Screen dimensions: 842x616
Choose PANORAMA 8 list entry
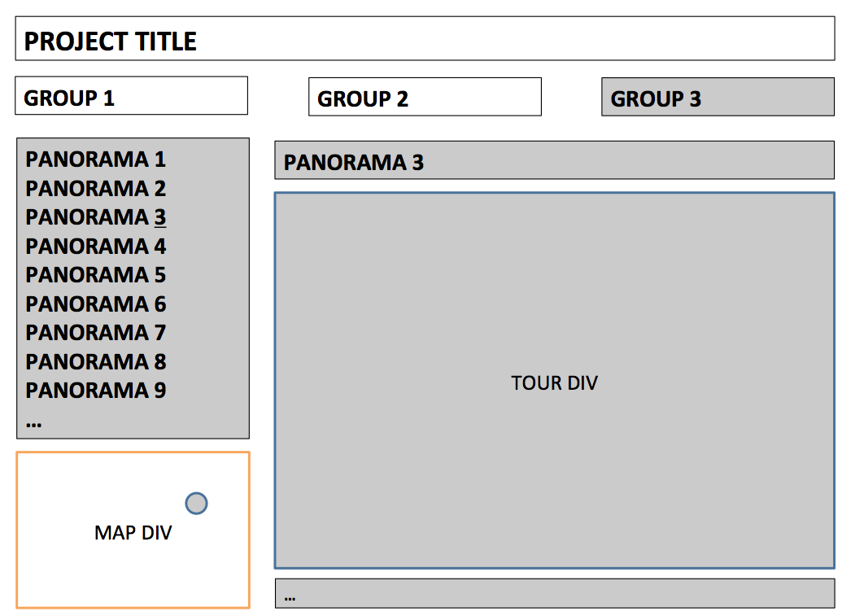[95, 362]
